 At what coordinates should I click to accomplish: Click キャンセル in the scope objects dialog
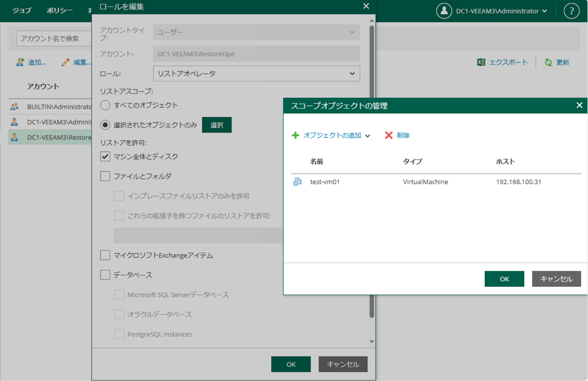click(x=556, y=279)
